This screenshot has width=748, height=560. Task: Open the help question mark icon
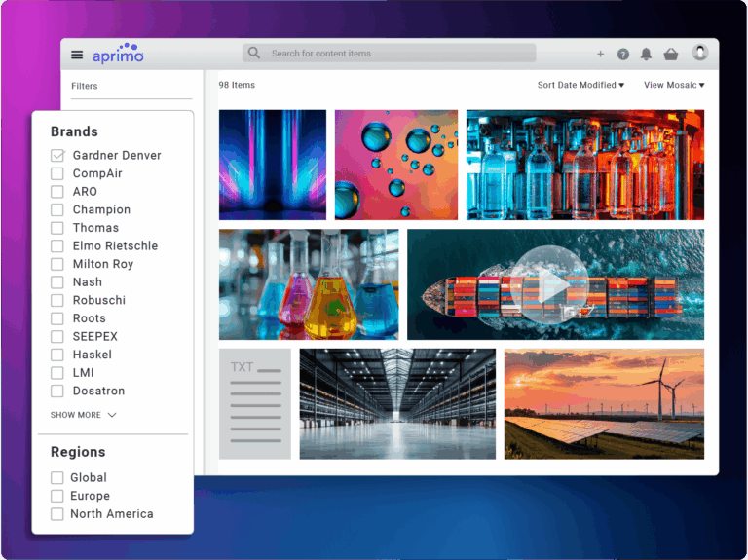click(x=623, y=55)
